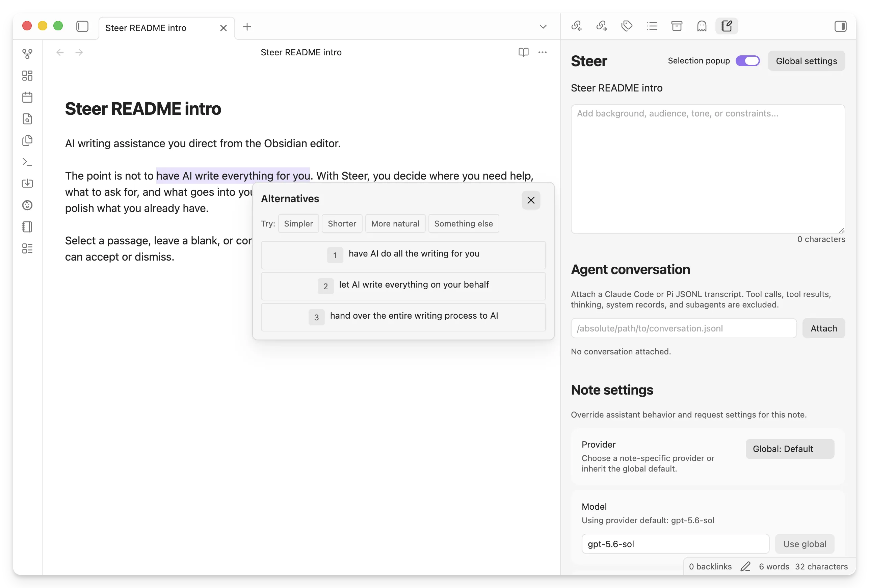Open the calendar icon in left ribbon
This screenshot has height=588, width=869.
[27, 97]
